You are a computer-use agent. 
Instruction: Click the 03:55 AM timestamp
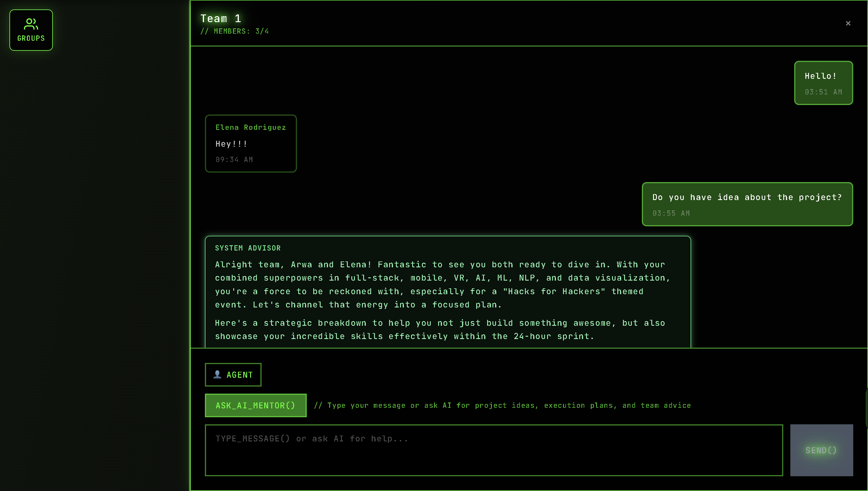click(x=671, y=213)
